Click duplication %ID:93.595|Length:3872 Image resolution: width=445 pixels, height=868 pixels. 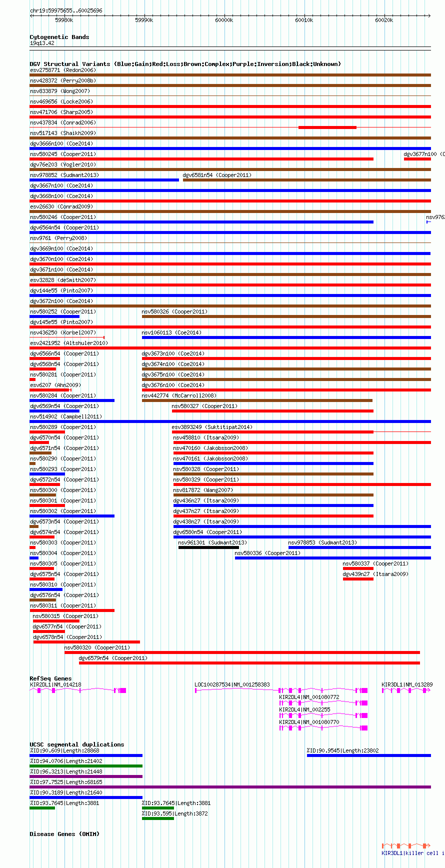(x=158, y=818)
